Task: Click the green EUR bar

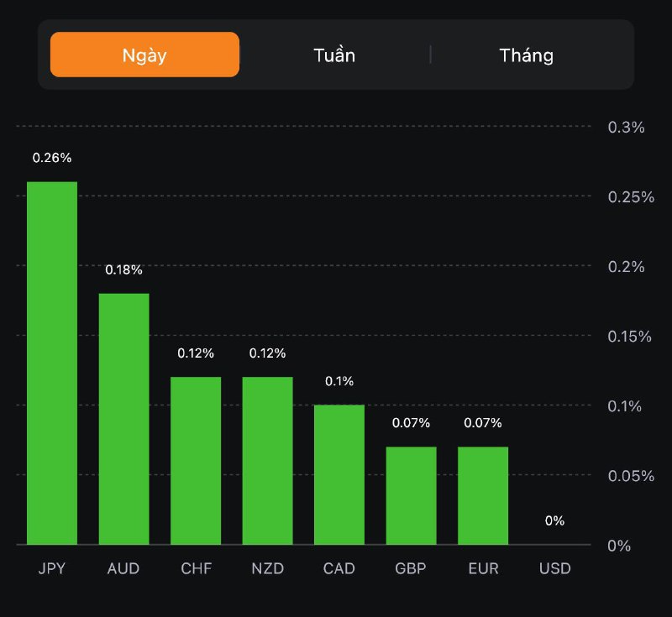Action: (483, 495)
